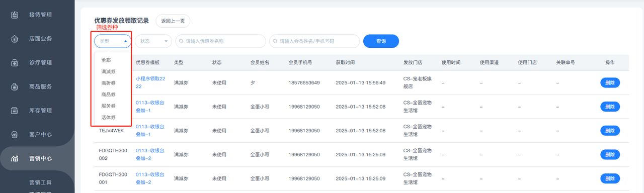Click the 库存管理 box icon
The width and height of the screenshot is (644, 193).
click(15, 111)
